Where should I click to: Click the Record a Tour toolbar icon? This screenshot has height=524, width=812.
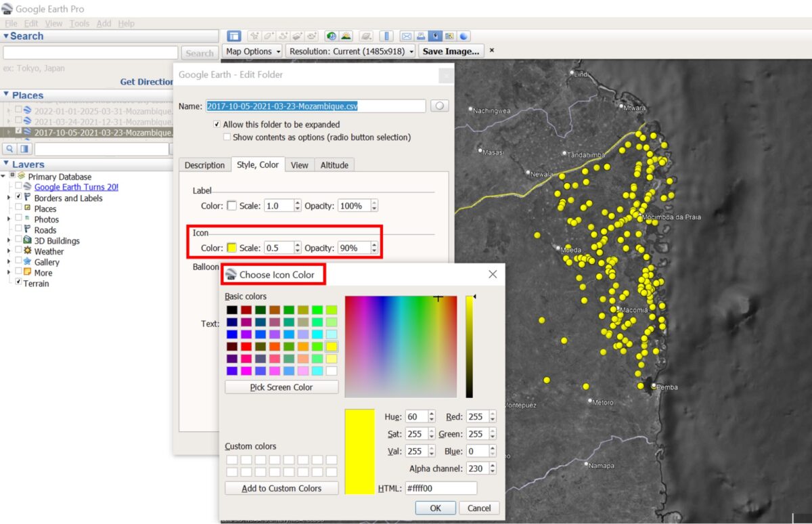[x=312, y=37]
